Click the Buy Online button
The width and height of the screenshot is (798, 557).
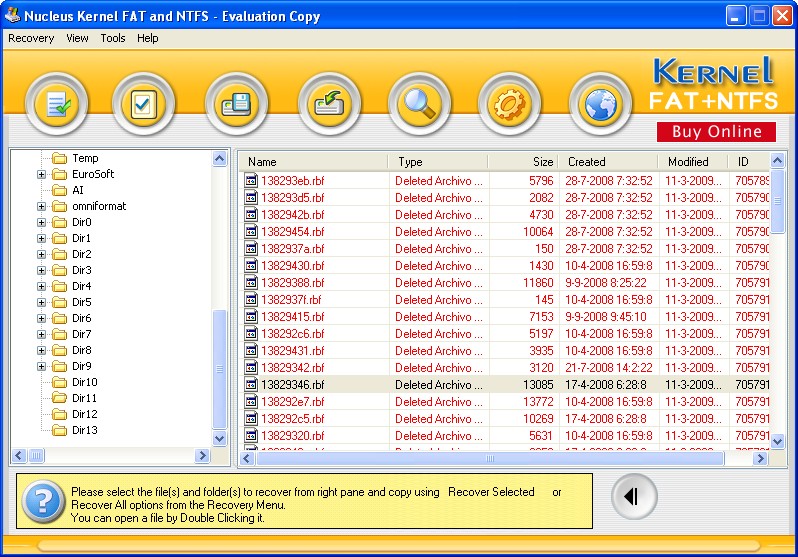[717, 132]
